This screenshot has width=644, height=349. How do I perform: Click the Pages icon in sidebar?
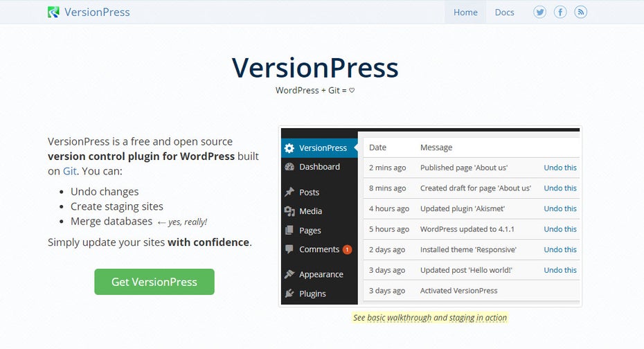(289, 230)
